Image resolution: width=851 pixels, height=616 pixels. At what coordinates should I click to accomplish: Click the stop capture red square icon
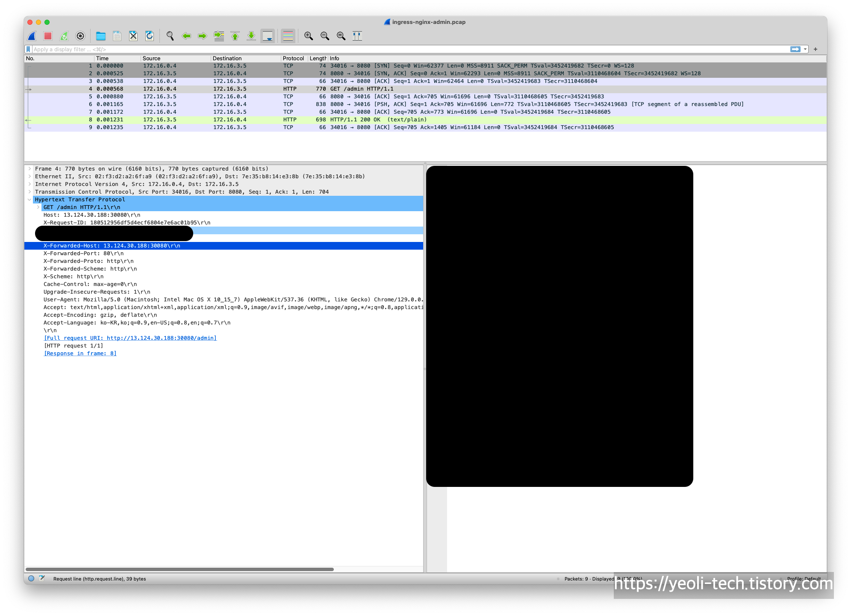pos(48,36)
